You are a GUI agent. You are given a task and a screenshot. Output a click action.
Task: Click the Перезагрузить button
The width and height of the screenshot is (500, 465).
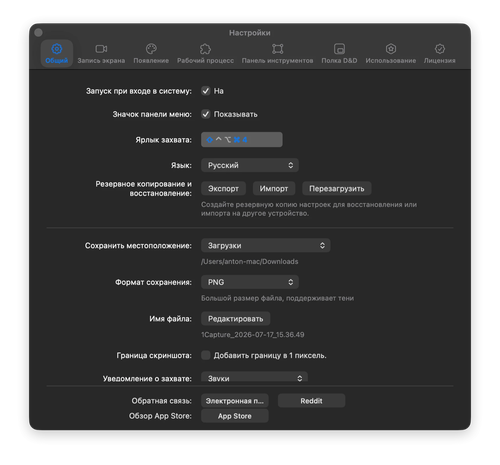(337, 189)
